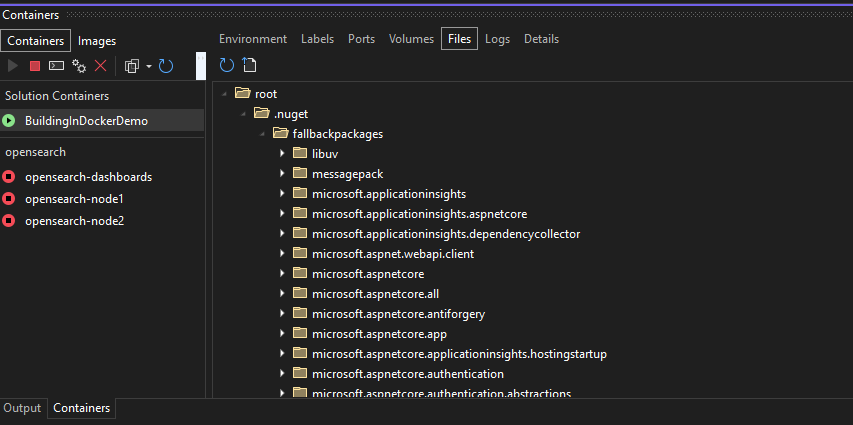The image size is (853, 425).
Task: Click the microsoft.aspnet.webapi.client folder icon
Action: 300,253
